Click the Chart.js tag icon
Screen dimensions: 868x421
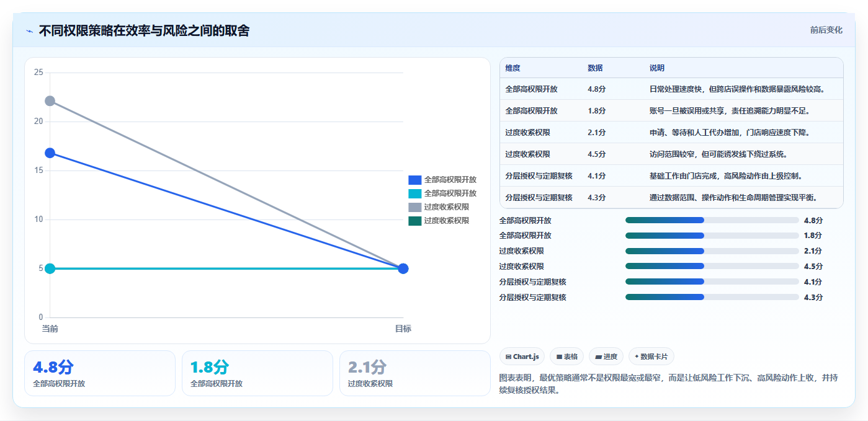pyautogui.click(x=508, y=357)
